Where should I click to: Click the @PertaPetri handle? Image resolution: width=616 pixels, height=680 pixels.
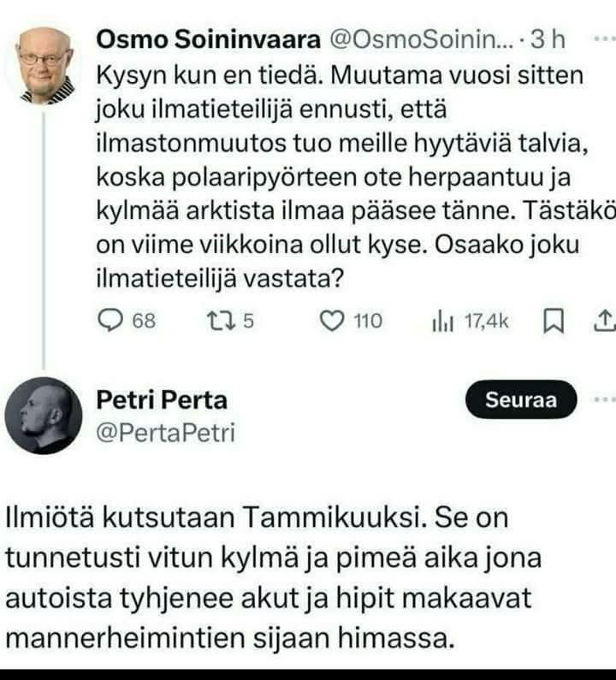click(165, 433)
